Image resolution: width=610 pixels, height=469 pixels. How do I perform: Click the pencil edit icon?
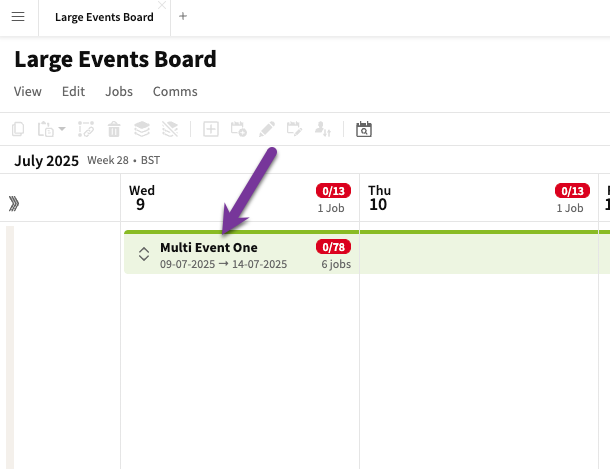pyautogui.click(x=267, y=129)
